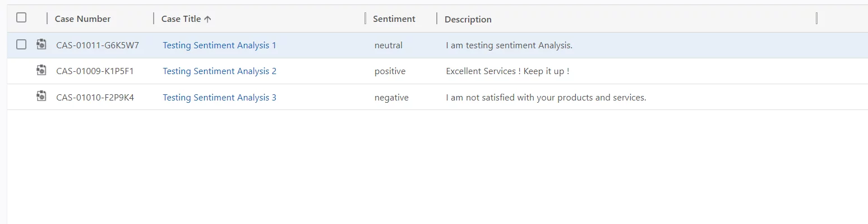
Task: Open the Case Number column header menu
Action: (82, 19)
